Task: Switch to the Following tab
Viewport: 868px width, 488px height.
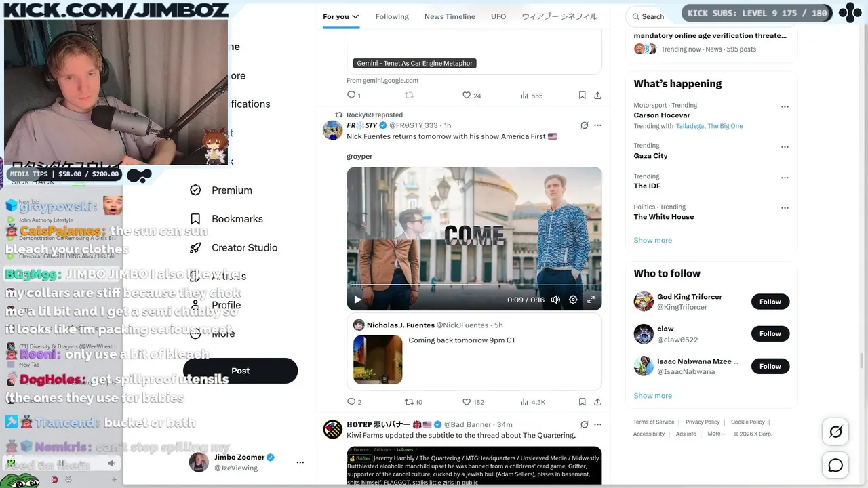Action: click(x=392, y=16)
